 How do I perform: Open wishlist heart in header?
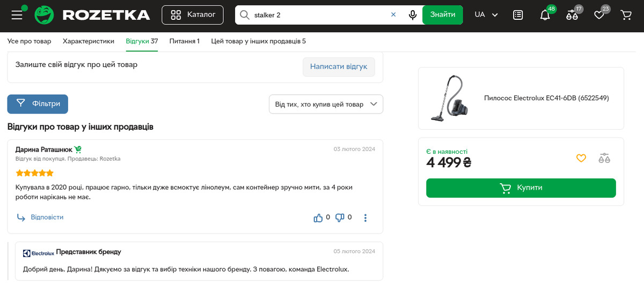click(x=599, y=15)
